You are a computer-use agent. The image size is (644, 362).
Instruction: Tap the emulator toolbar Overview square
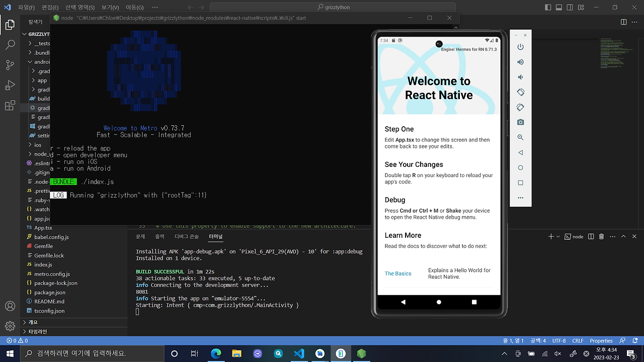(520, 183)
